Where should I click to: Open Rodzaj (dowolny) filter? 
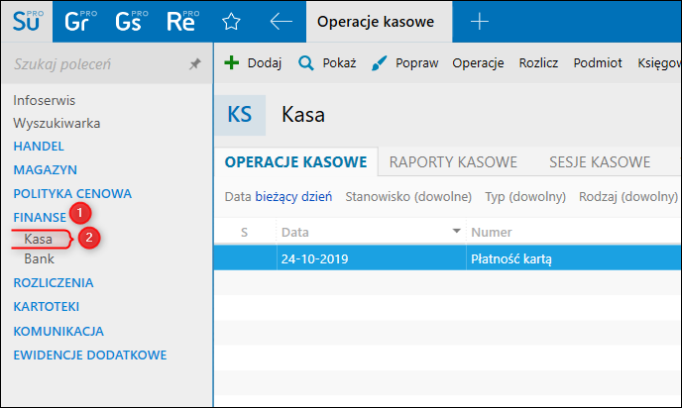coord(628,197)
